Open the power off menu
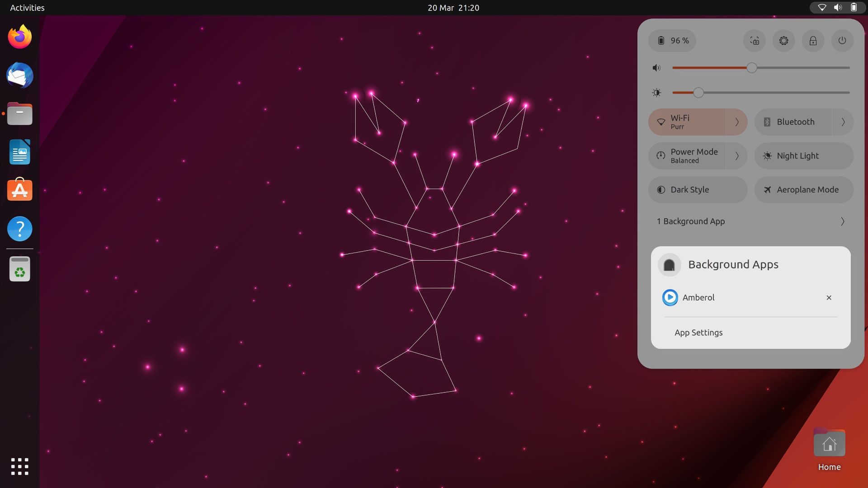Viewport: 868px width, 488px height. [x=842, y=41]
